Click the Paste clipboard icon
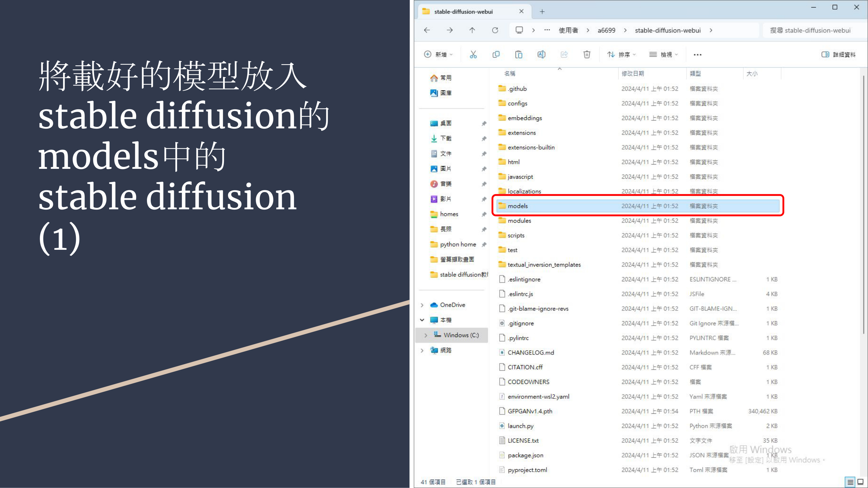 (x=518, y=55)
